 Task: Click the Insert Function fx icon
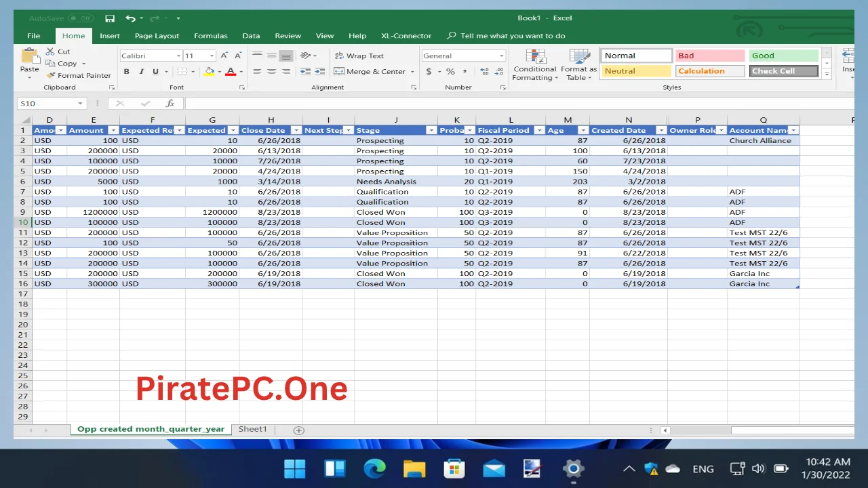170,103
